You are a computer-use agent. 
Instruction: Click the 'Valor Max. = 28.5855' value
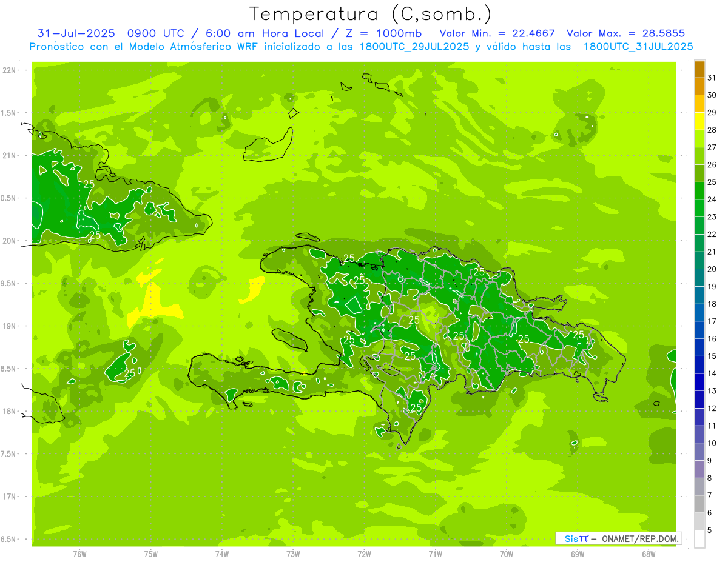(x=626, y=33)
